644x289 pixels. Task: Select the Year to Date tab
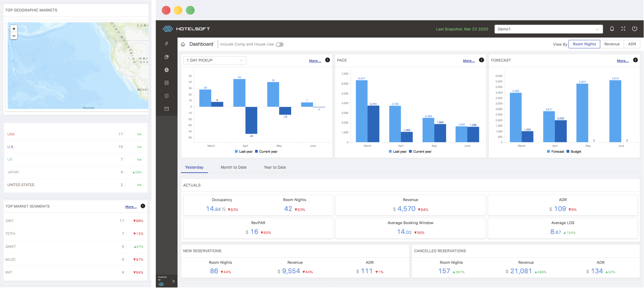coord(275,167)
